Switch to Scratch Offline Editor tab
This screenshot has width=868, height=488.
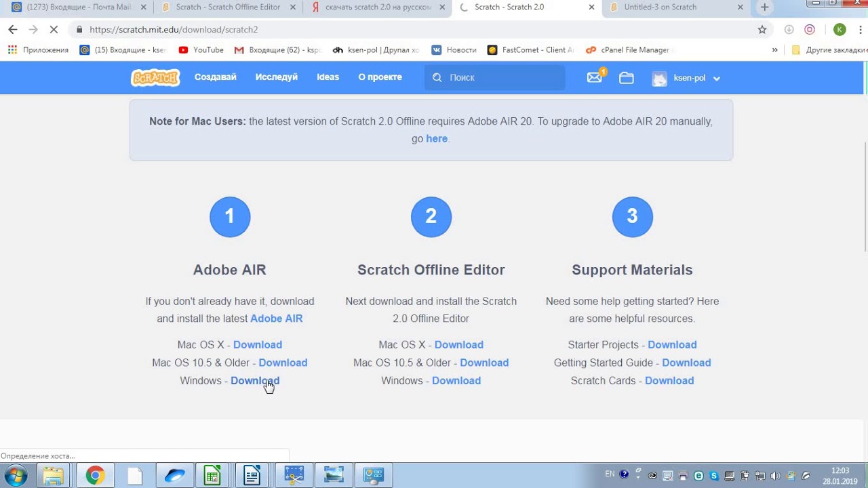point(228,7)
